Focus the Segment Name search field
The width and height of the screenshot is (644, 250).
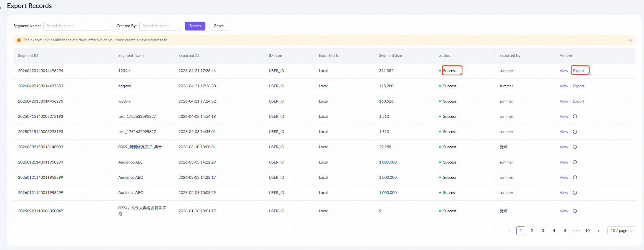click(x=77, y=26)
